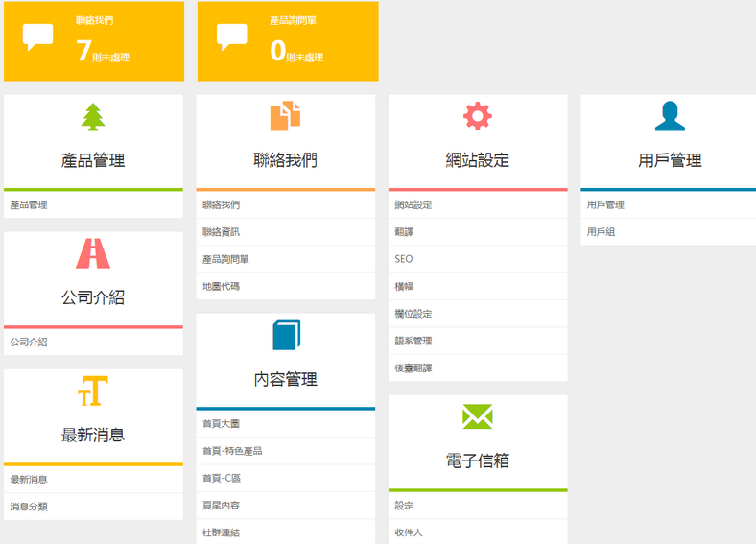Click the 語系管理 link
Screen dimensions: 756x544
click(413, 341)
